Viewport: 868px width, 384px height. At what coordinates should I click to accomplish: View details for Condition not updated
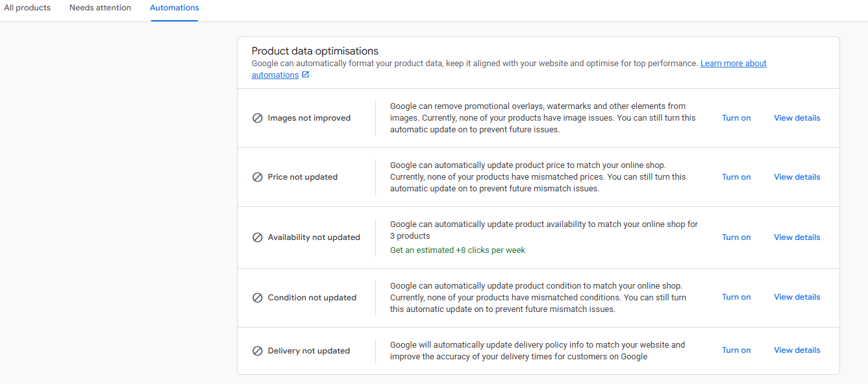pos(797,297)
